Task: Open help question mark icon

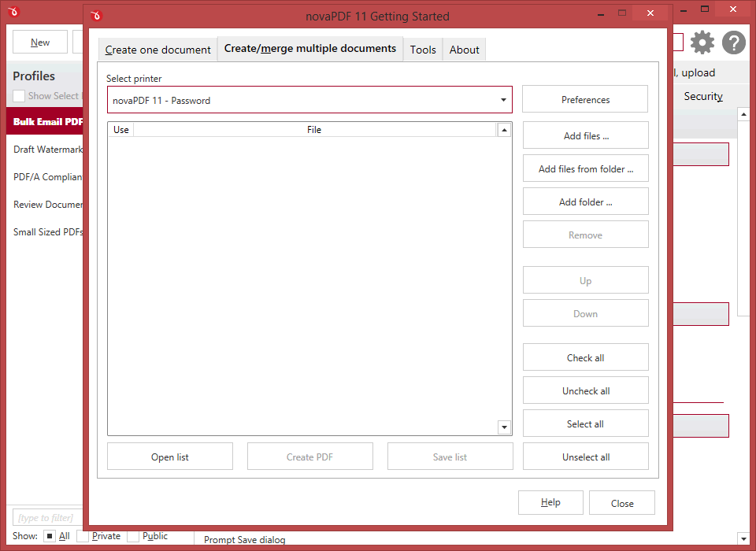Action: (734, 43)
